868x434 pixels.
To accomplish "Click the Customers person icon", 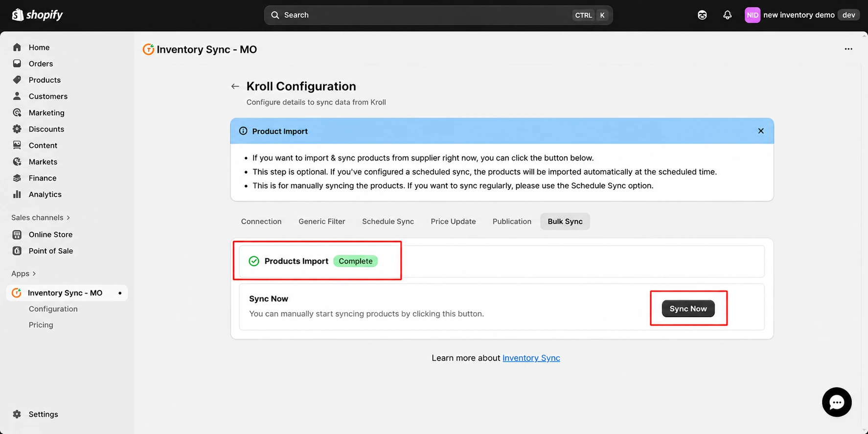I will click(17, 96).
